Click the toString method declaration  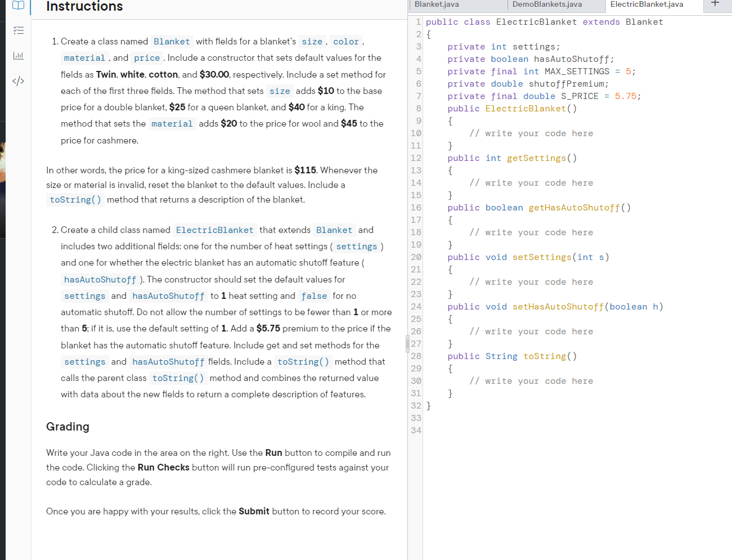click(x=544, y=356)
